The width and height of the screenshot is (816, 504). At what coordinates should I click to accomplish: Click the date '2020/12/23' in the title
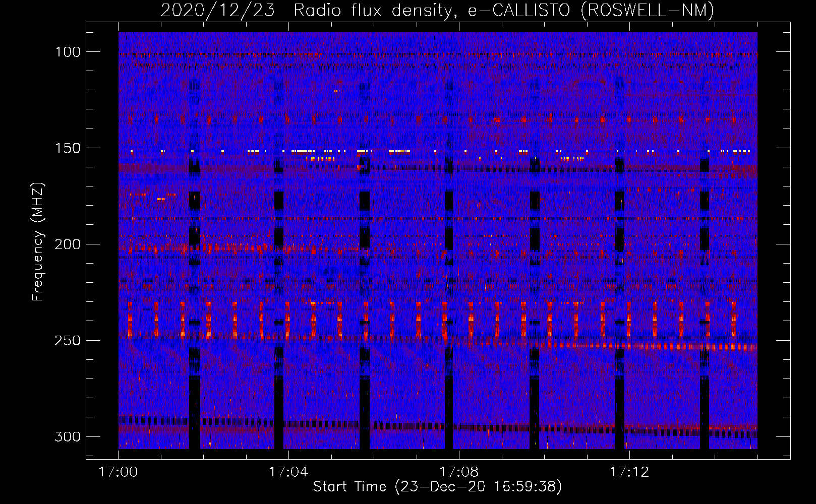pos(217,10)
